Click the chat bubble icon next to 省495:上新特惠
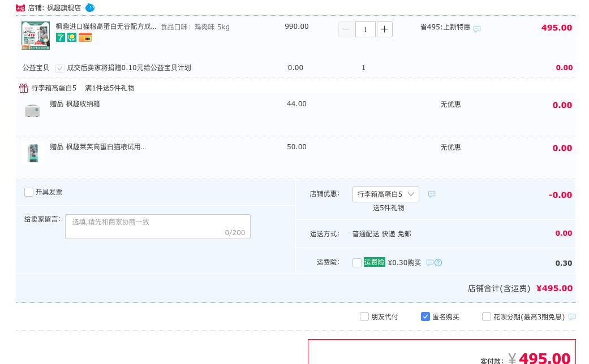The image size is (589, 364). point(477,29)
